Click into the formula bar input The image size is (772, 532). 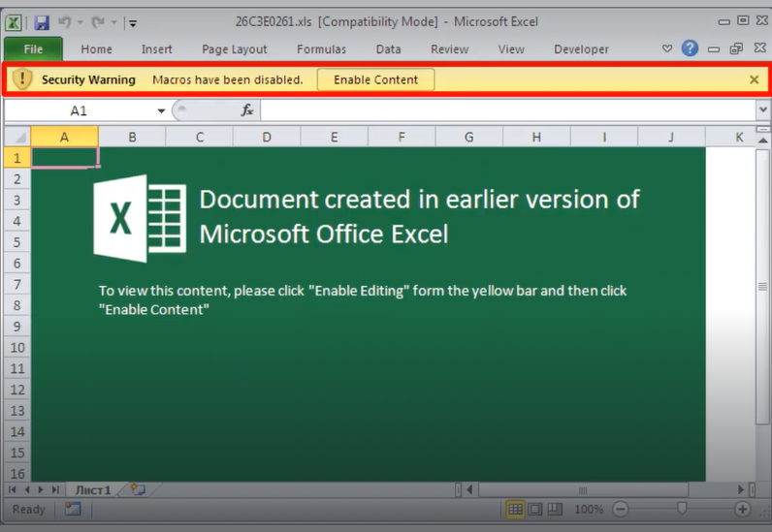point(508,110)
